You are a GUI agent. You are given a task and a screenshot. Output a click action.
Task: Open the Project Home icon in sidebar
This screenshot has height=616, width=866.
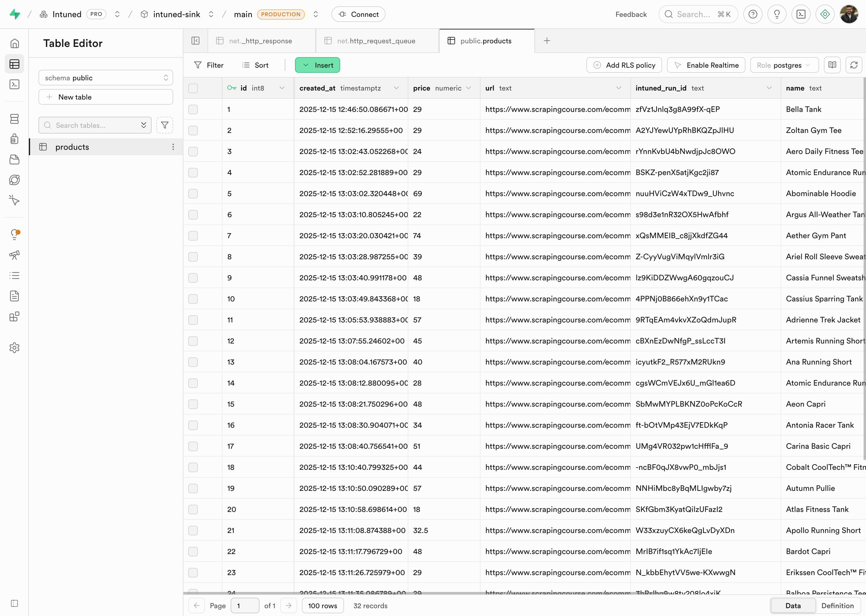(14, 44)
